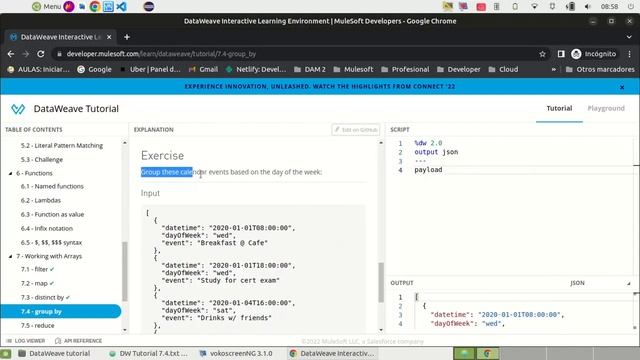This screenshot has height=360, width=640.
Task: Open the Profesional bookmarks folder
Action: tap(405, 69)
